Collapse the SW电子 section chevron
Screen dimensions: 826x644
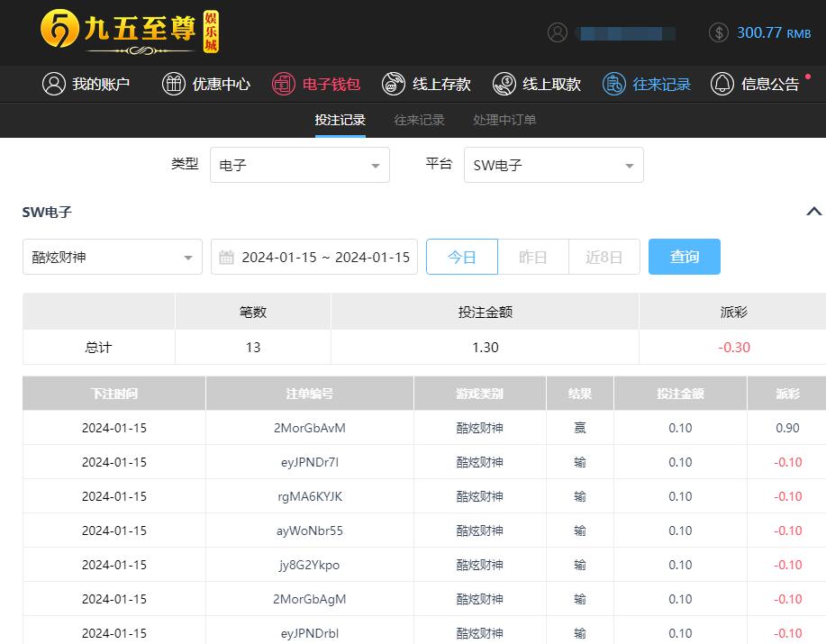(813, 212)
